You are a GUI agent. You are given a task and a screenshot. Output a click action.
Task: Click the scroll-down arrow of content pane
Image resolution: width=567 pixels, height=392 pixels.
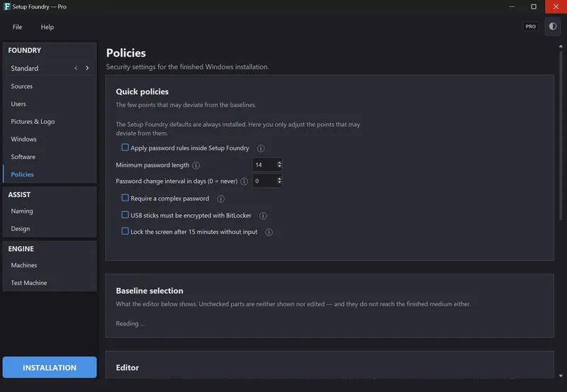click(561, 376)
